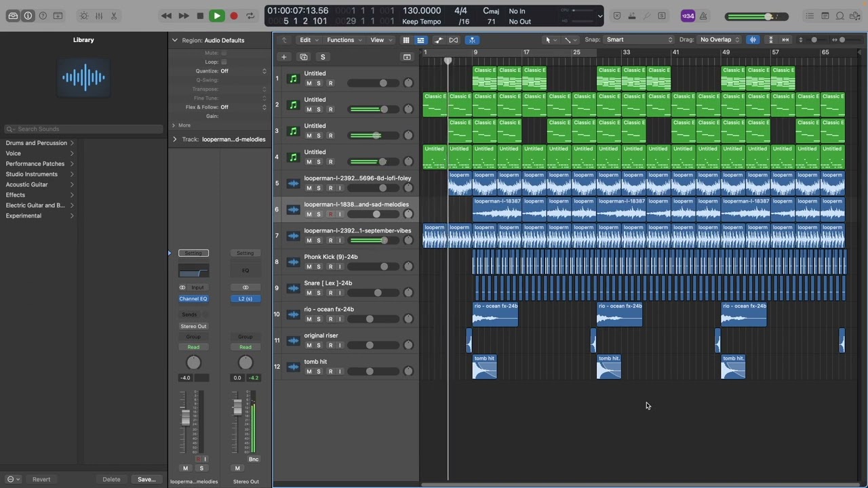868x488 pixels.
Task: Open the View menu in the Tracks area
Action: 380,40
